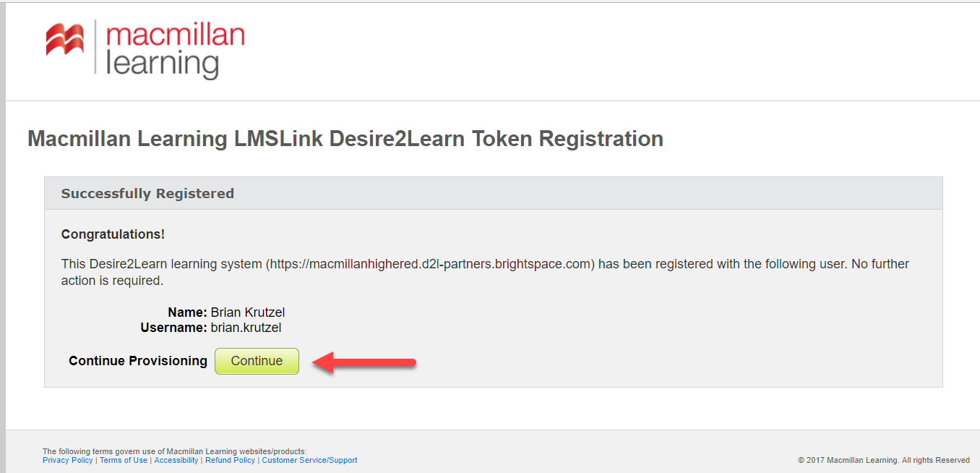Click the Continue Provisioning label

[x=137, y=360]
